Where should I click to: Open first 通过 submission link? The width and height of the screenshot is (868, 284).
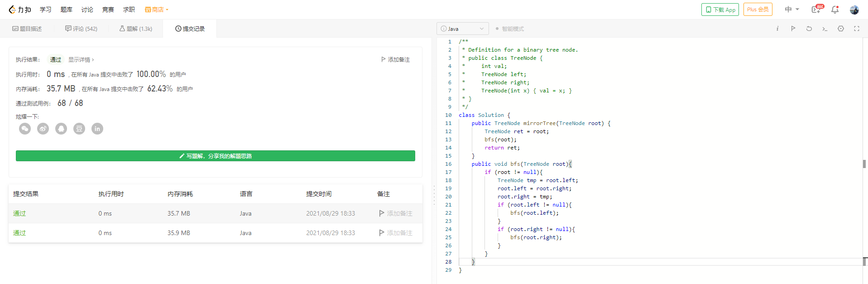coord(19,213)
